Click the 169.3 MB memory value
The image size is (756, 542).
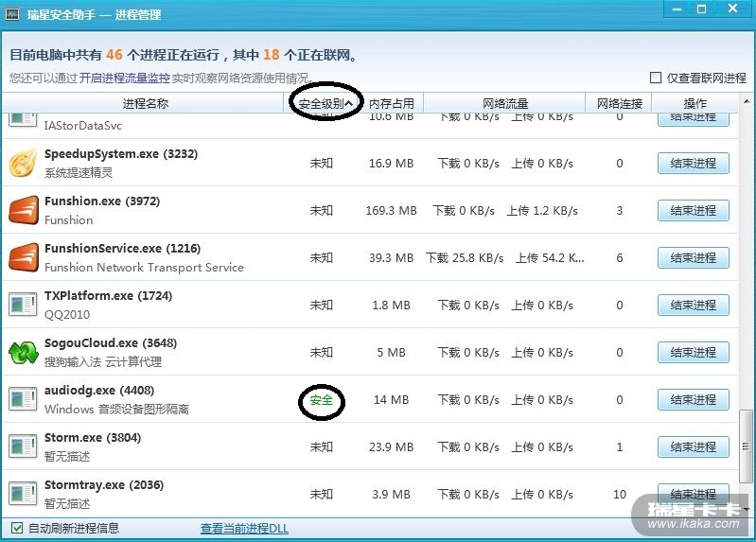tap(391, 211)
